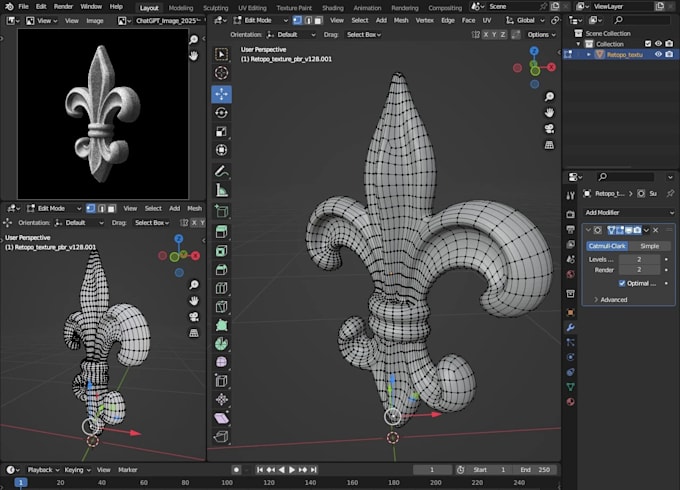Image resolution: width=680 pixels, height=490 pixels.
Task: Select the Select Box tool in main viewport toolbar
Action: coord(221,54)
